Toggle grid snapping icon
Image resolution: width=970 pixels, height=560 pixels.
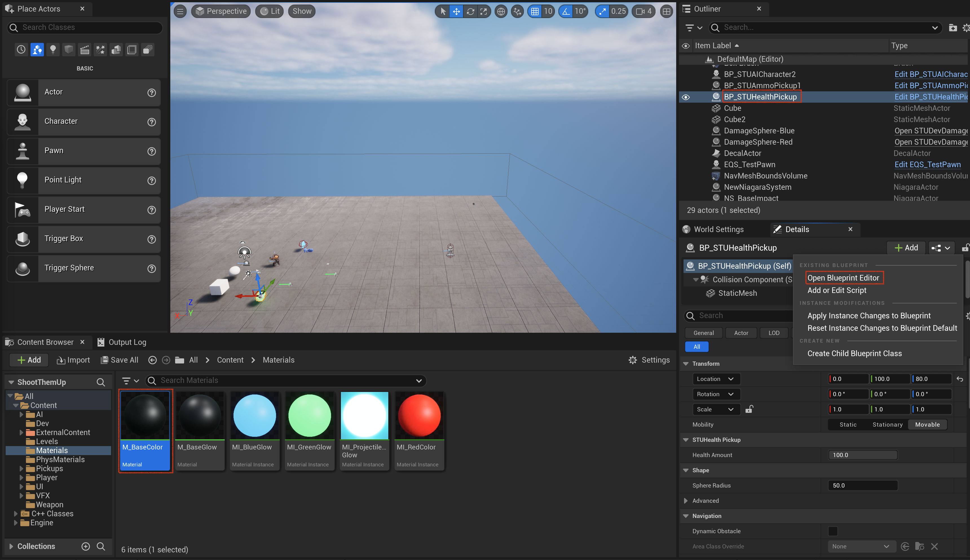coord(535,11)
